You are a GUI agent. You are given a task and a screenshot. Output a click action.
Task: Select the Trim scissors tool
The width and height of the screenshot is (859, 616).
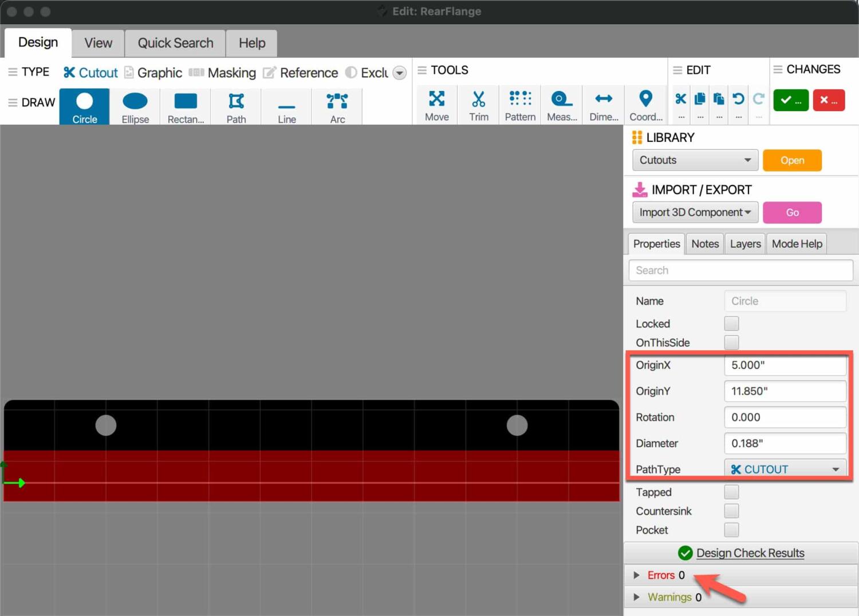tap(478, 105)
